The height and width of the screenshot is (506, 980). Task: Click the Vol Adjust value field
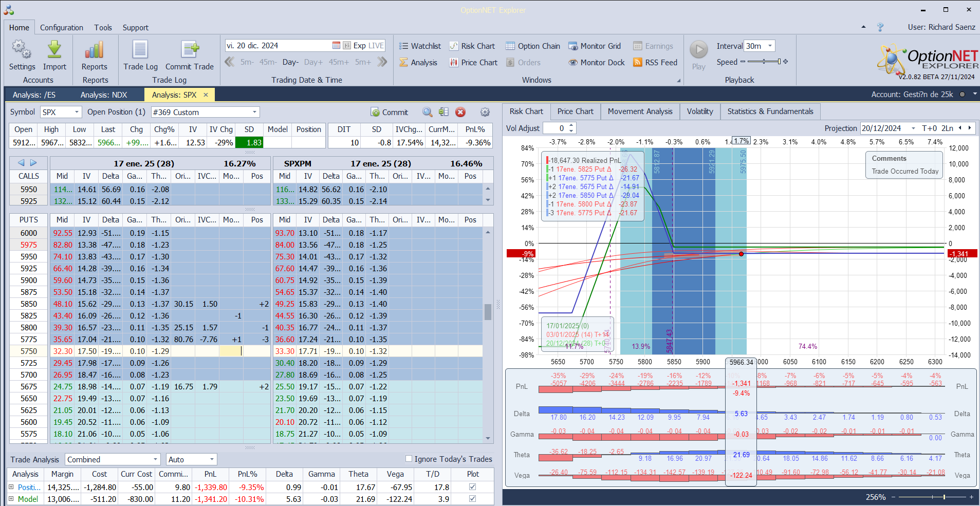tap(556, 128)
